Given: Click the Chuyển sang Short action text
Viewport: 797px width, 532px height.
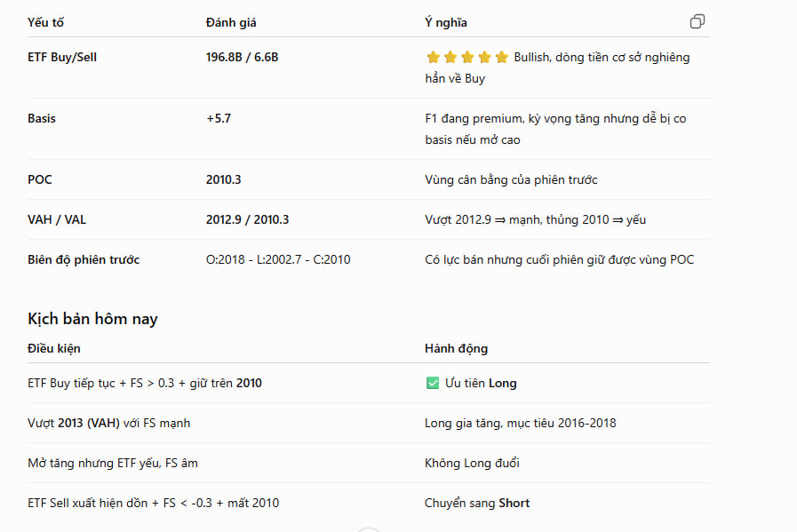Looking at the screenshot, I should (x=477, y=503).
